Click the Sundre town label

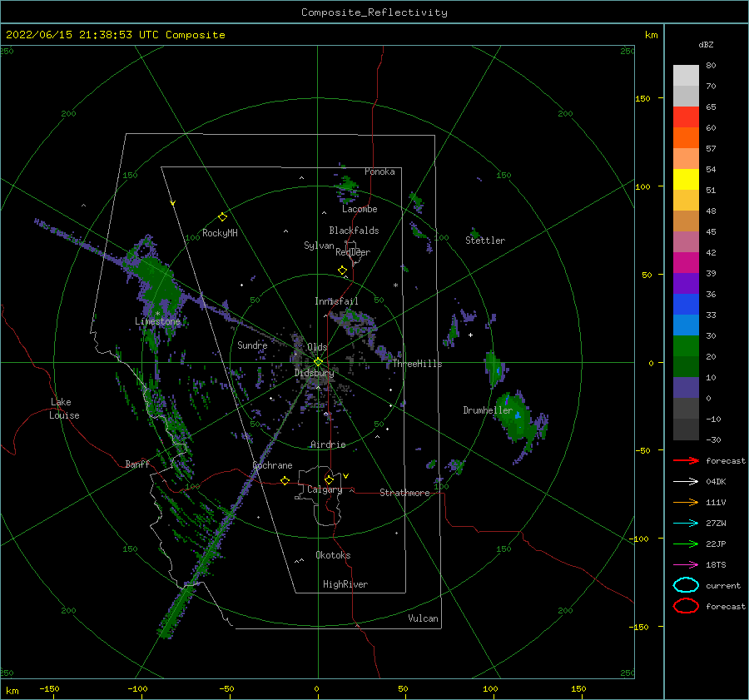click(252, 345)
